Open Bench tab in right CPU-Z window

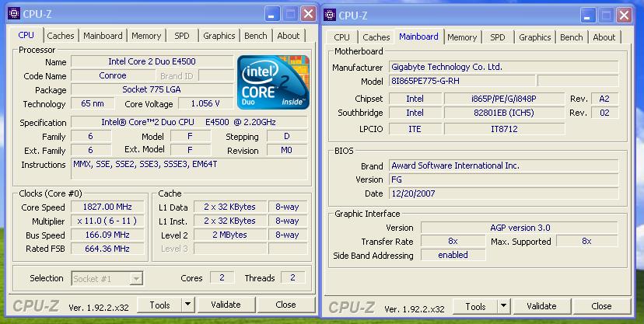[572, 37]
